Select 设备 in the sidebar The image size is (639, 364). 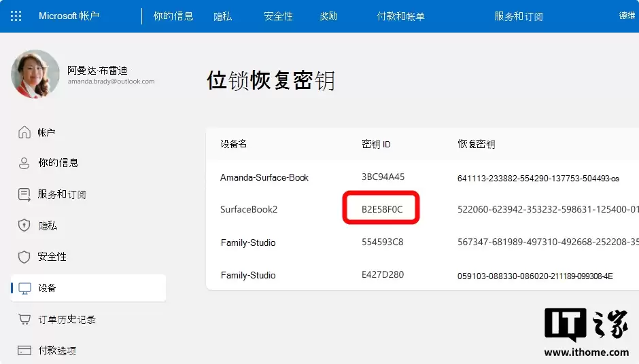[88, 288]
